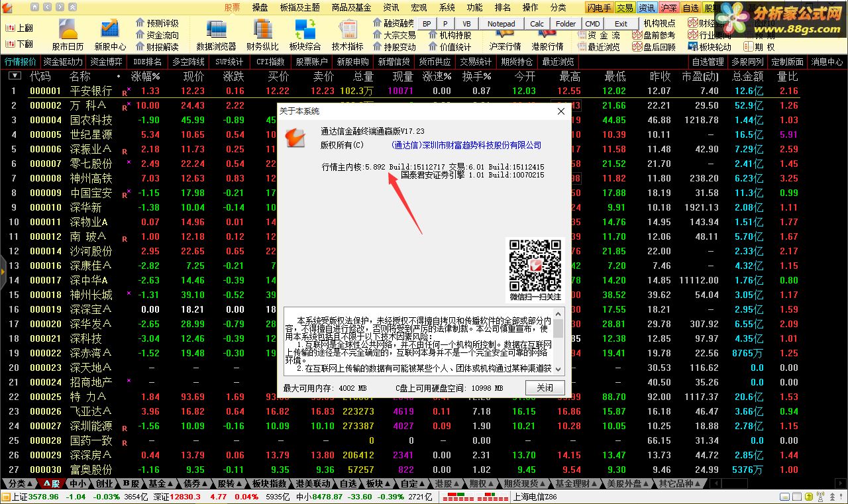Open the column header dropdown arrow
848x504 pixels.
[14, 76]
